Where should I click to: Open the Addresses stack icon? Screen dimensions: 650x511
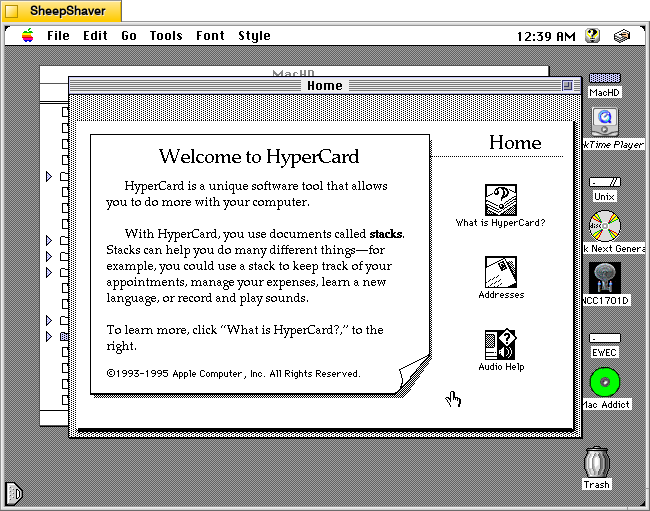point(501,272)
